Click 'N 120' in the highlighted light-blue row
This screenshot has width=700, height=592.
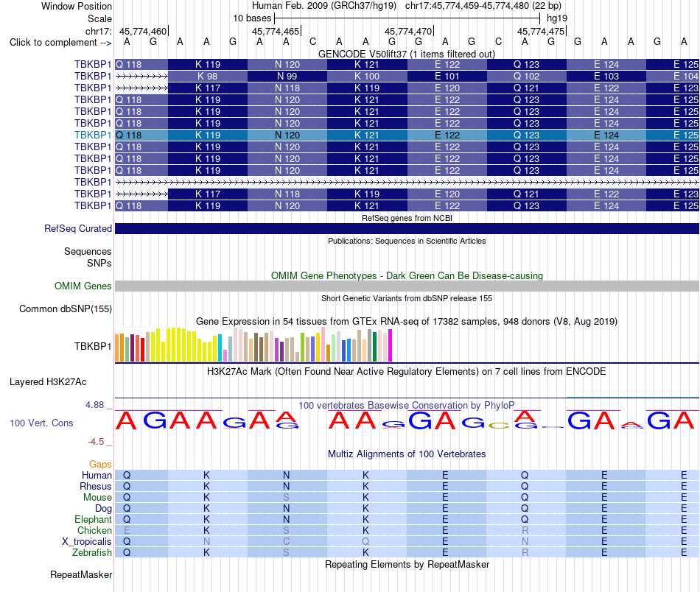point(287,135)
